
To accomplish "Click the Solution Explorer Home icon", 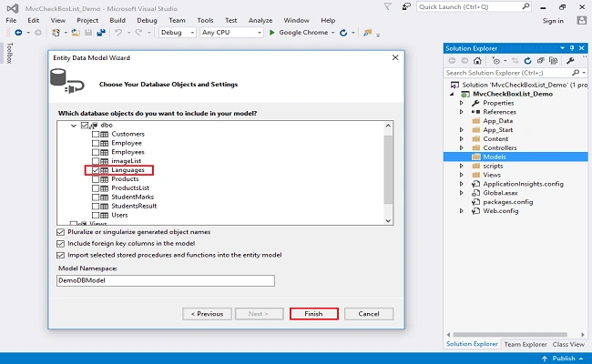I will click(x=477, y=61).
